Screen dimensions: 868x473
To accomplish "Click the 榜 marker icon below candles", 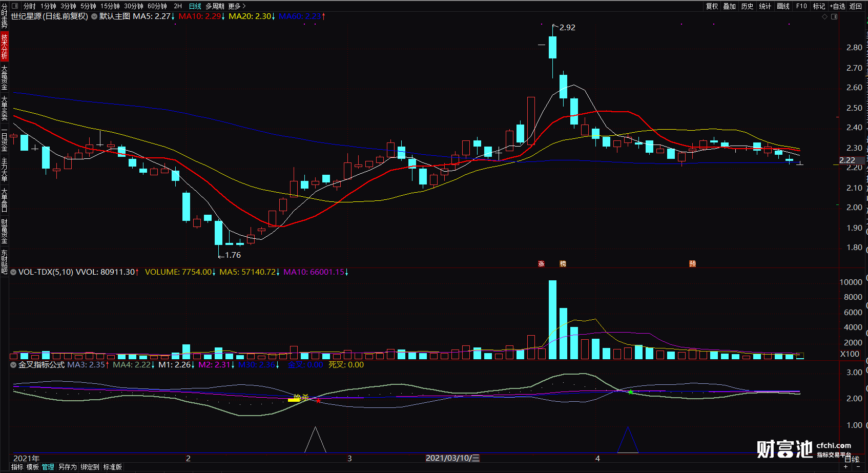I will pyautogui.click(x=563, y=264).
